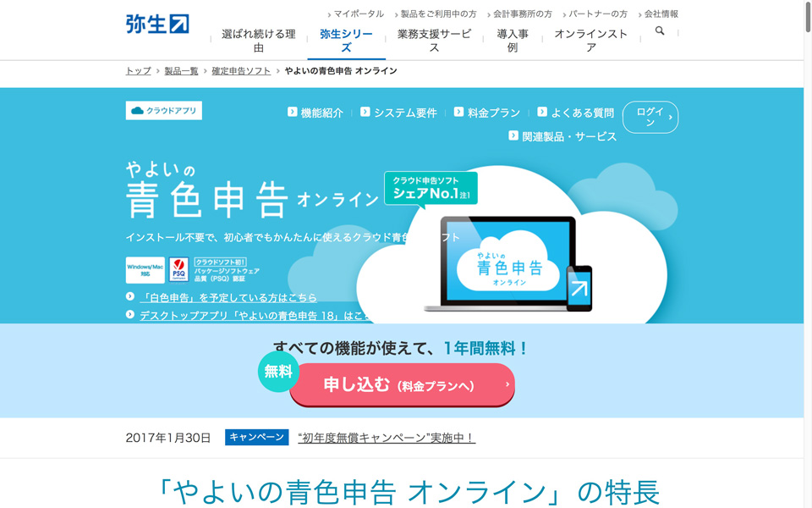Click the 弥生 logo in the header
Viewport: 812px width, 508px height.
pos(157,25)
